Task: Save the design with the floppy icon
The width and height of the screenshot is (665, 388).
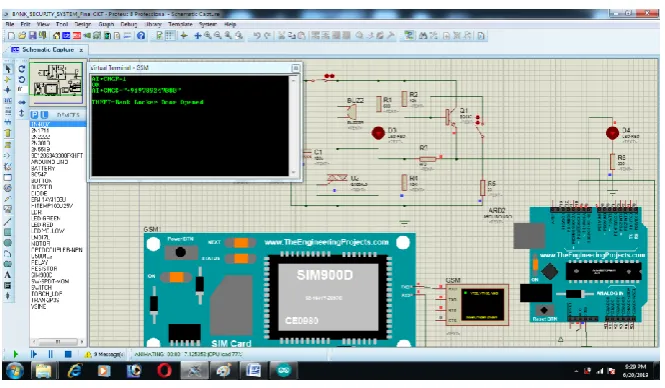Action: (x=33, y=36)
